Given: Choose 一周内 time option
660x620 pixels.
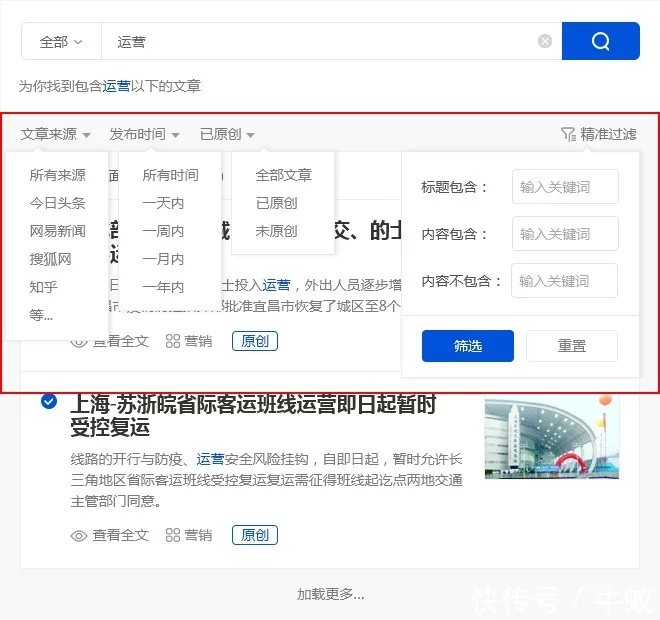Looking at the screenshot, I should (x=163, y=231).
